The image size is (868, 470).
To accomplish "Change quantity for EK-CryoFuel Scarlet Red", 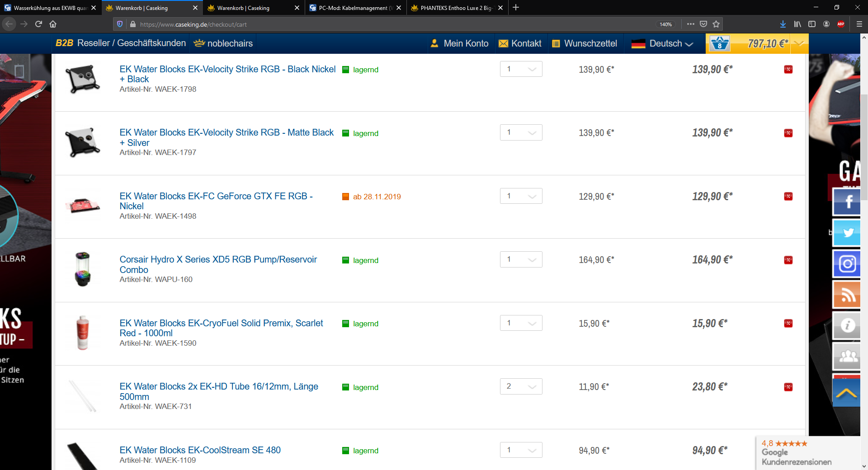I will pos(521,323).
